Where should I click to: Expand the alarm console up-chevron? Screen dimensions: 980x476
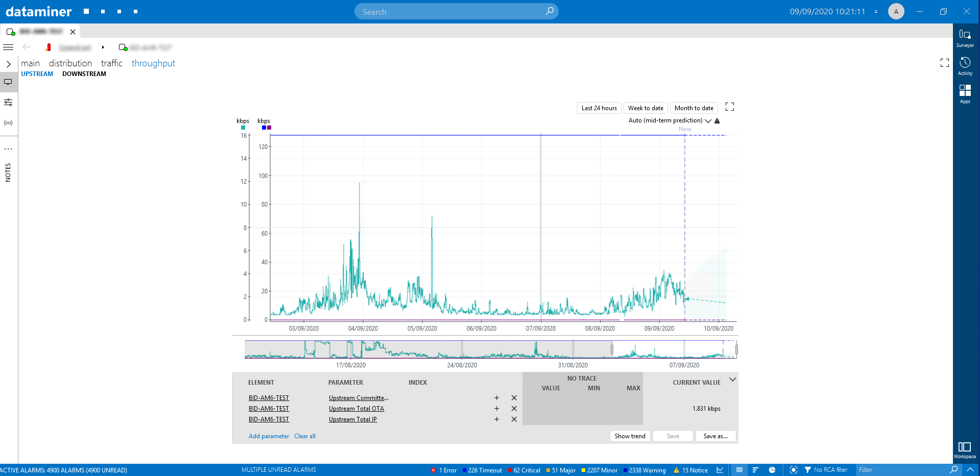[970, 470]
